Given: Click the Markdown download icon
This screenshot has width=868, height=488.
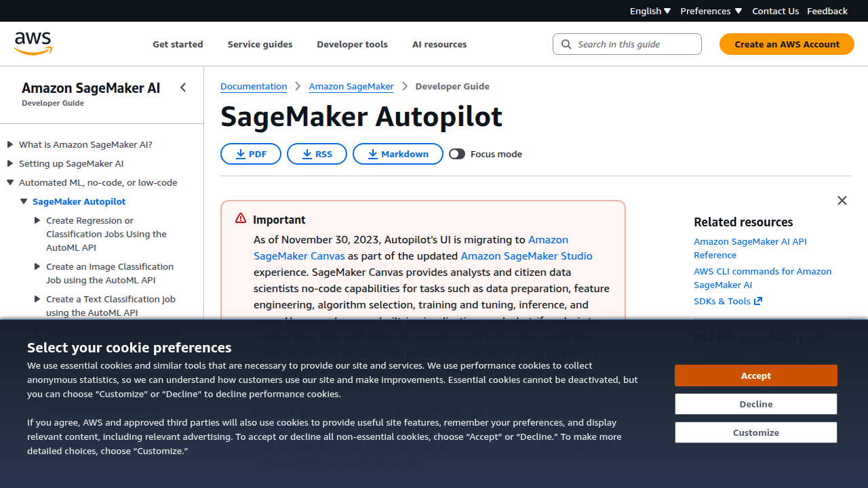Looking at the screenshot, I should (372, 154).
